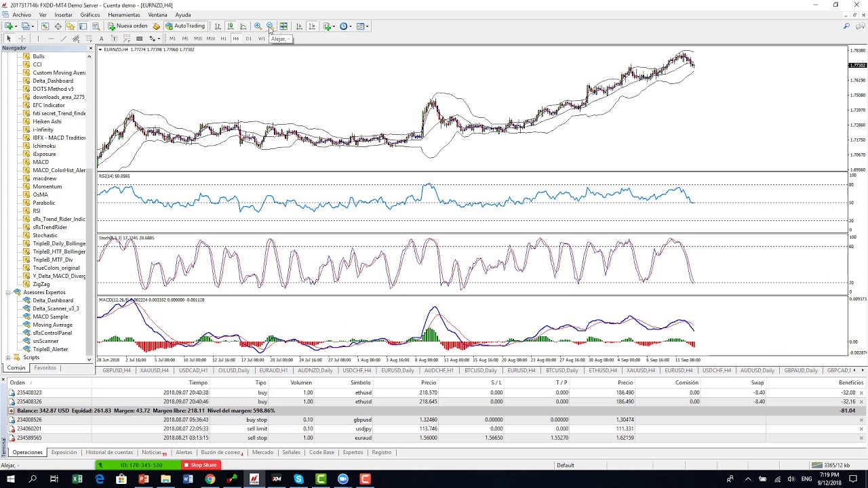Image resolution: width=868 pixels, height=488 pixels.
Task: Open the indicators list dropdown
Action: [x=329, y=26]
